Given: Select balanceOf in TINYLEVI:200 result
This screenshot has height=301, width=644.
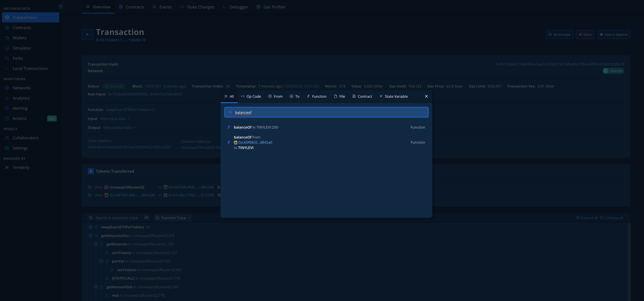Looking at the screenshot, I should (x=326, y=127).
